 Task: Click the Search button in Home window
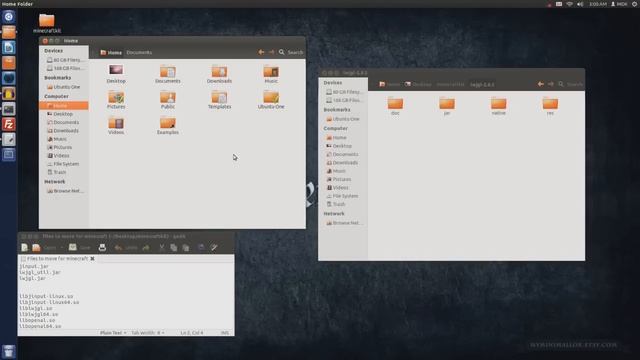(291, 52)
